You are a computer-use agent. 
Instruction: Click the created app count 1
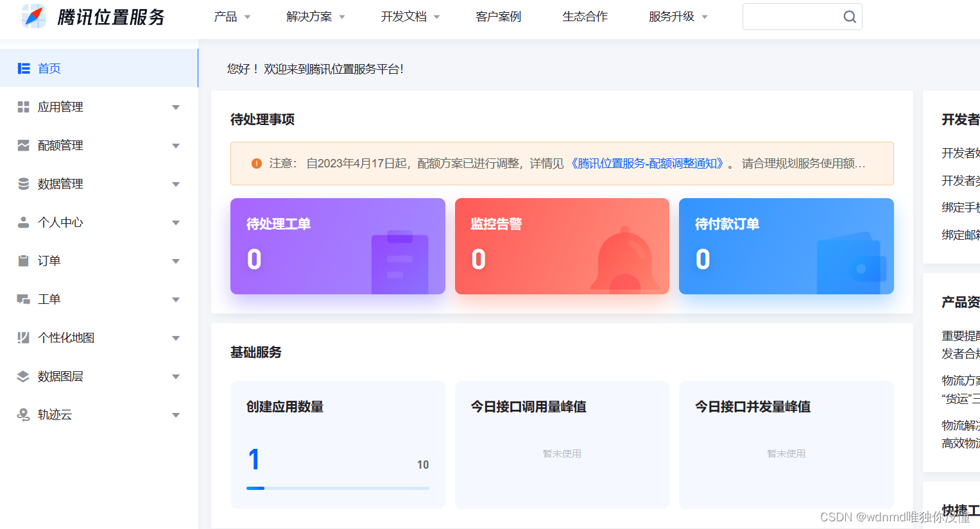click(254, 459)
